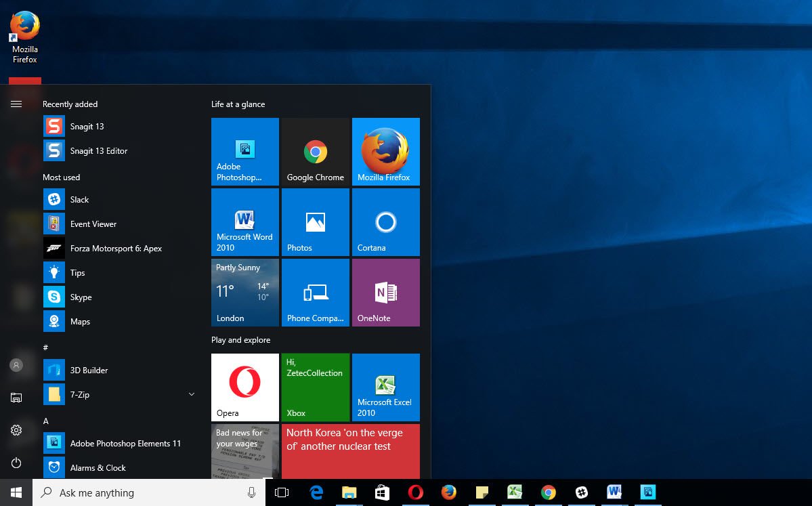Open the London weather tile
812x506 pixels.
click(244, 293)
